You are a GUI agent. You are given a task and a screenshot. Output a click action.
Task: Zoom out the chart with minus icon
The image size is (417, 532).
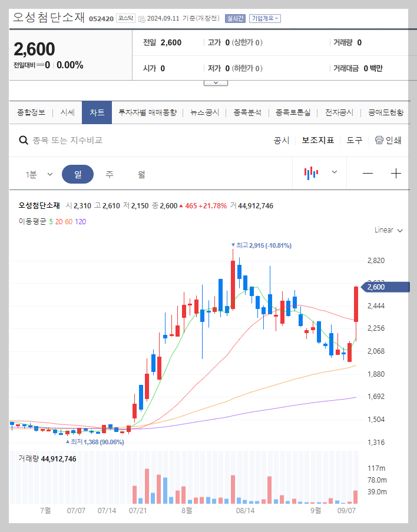coord(368,173)
